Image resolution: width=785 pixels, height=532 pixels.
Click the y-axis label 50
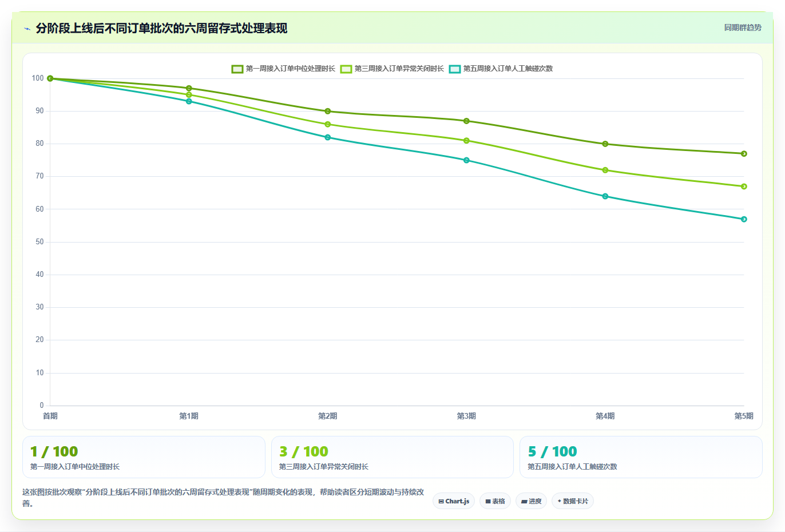[x=39, y=242]
